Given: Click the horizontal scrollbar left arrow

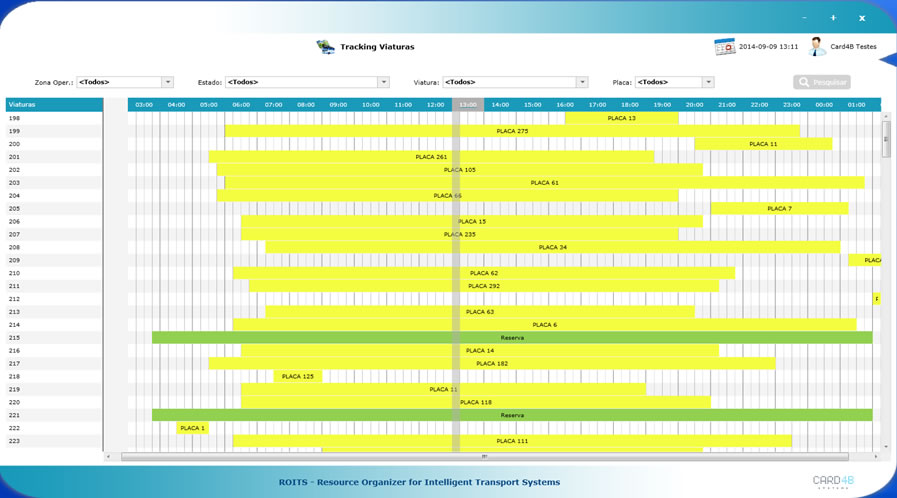Looking at the screenshot, I should coord(109,457).
